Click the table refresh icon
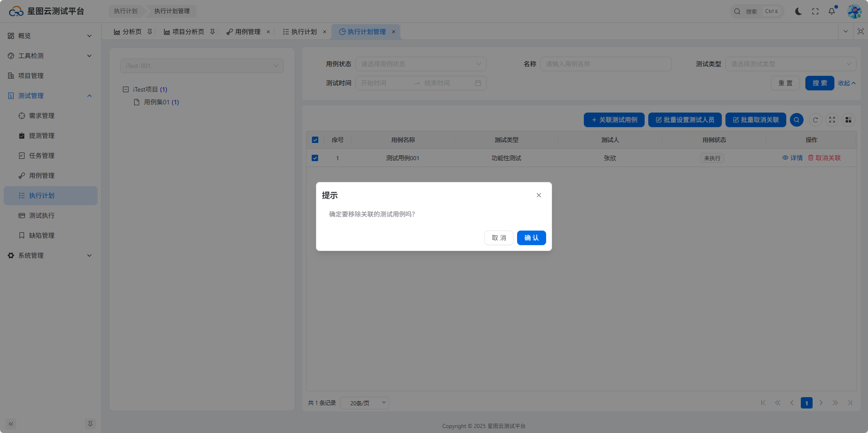Screen dimensions: 868x433 point(815,120)
